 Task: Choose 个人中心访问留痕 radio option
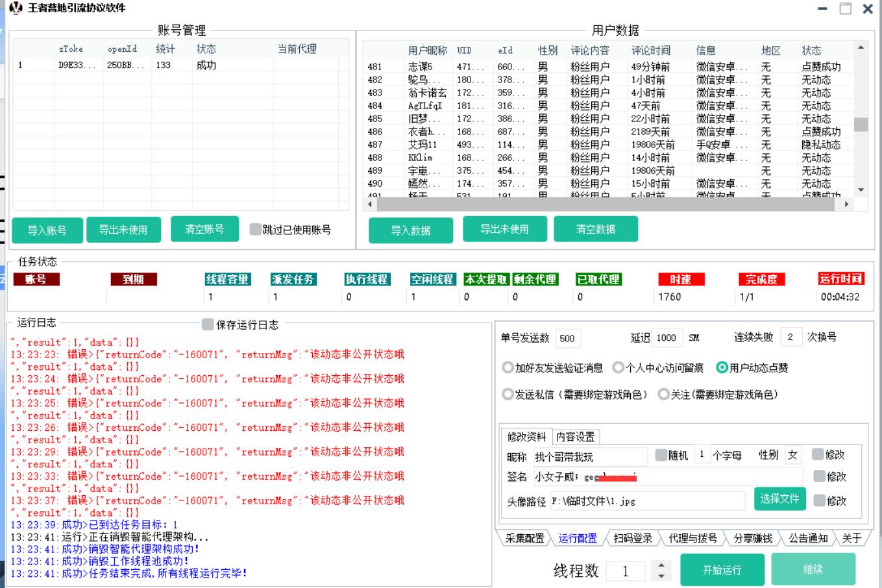coord(618,367)
